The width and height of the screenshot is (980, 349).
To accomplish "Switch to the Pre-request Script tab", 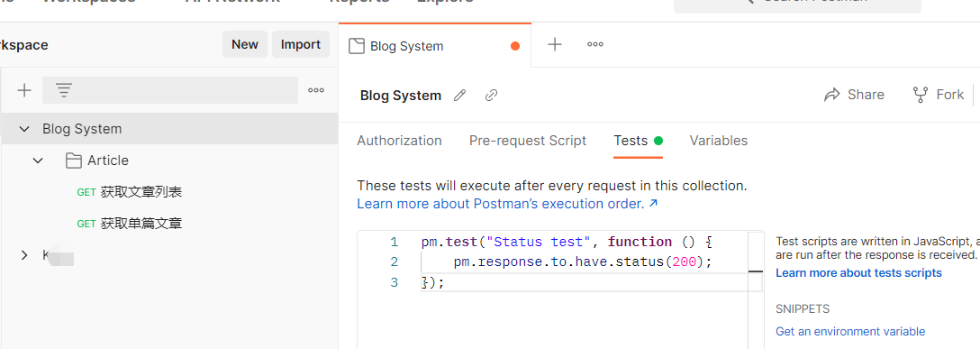I will pos(528,141).
